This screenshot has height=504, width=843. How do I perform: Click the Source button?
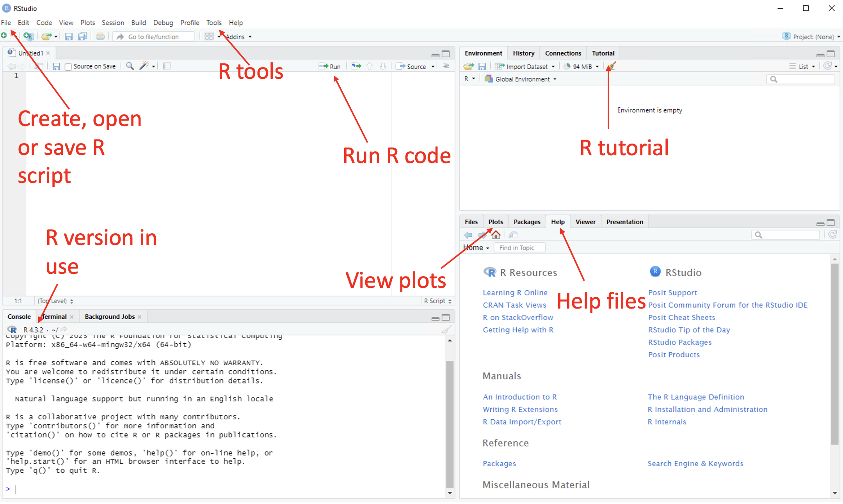411,67
